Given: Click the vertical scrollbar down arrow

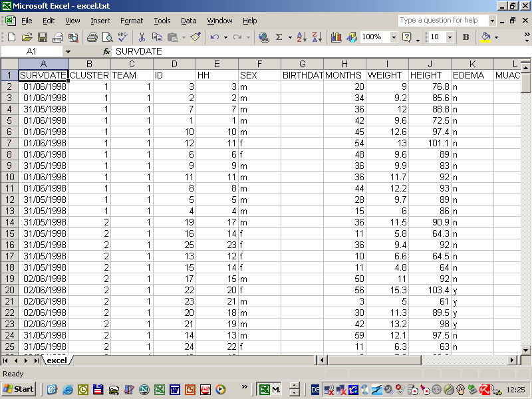Looking at the screenshot, I should (x=526, y=348).
